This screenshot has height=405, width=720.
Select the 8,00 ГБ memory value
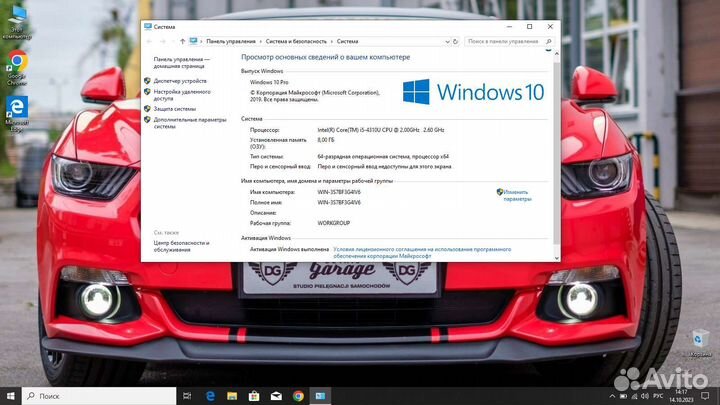[326, 140]
